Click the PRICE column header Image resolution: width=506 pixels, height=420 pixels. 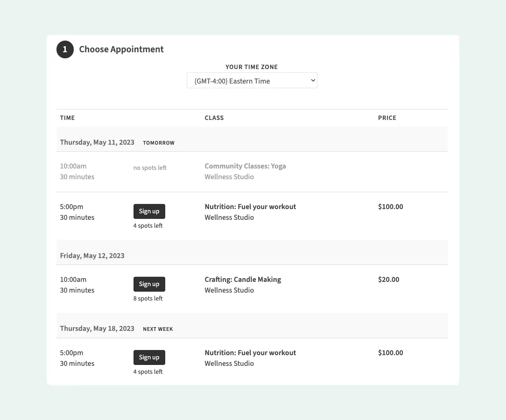point(387,118)
